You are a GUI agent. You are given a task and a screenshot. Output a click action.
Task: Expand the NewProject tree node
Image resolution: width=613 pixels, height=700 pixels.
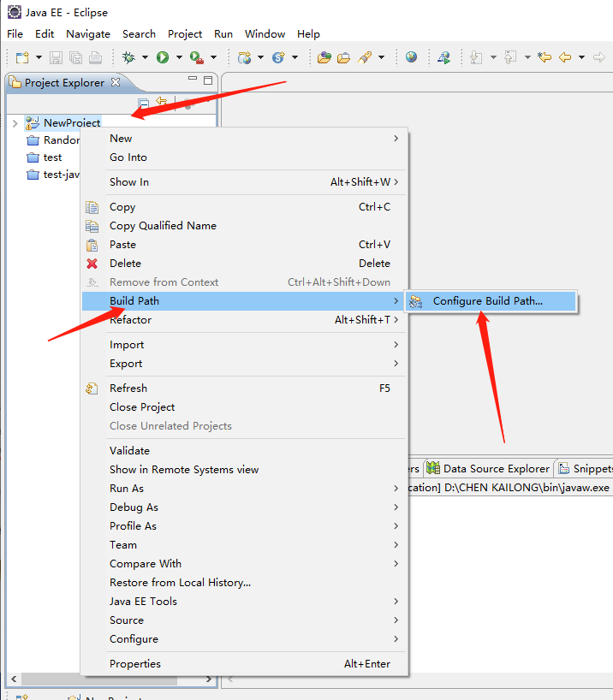coord(15,123)
